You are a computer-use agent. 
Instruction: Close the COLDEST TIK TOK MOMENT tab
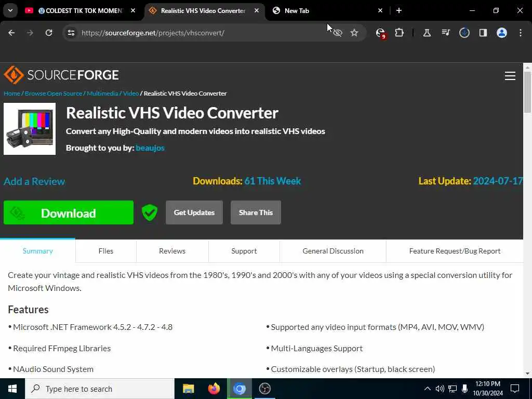[133, 10]
